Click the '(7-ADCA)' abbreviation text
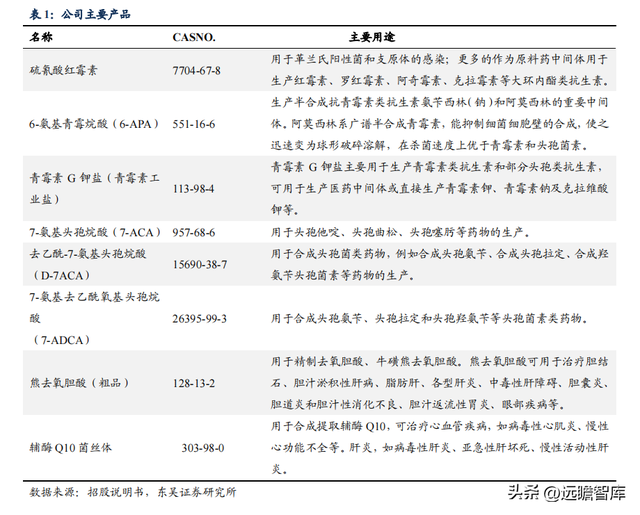Screen dimensions: 640x515 60,340
